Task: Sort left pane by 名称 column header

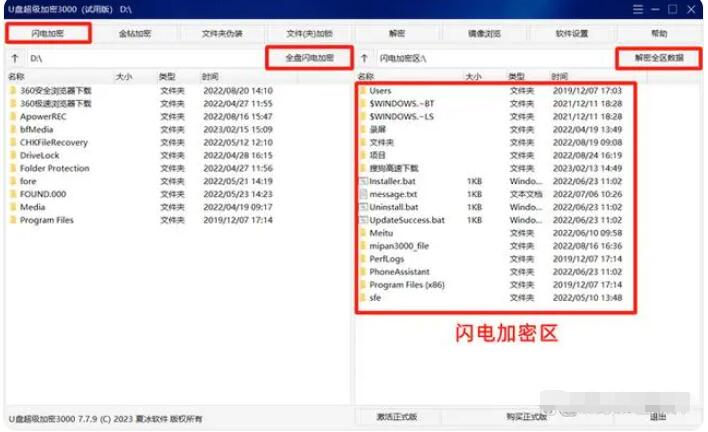Action: [x=17, y=76]
